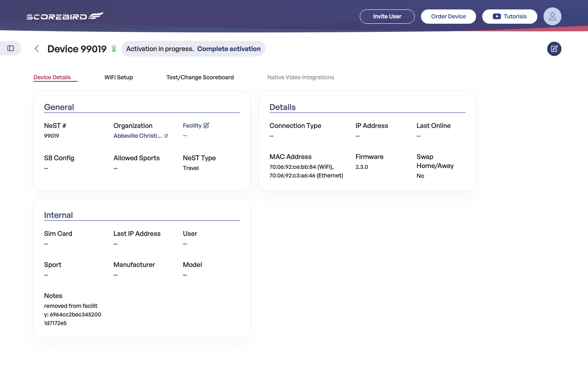Click the Invite User button

coord(387,16)
